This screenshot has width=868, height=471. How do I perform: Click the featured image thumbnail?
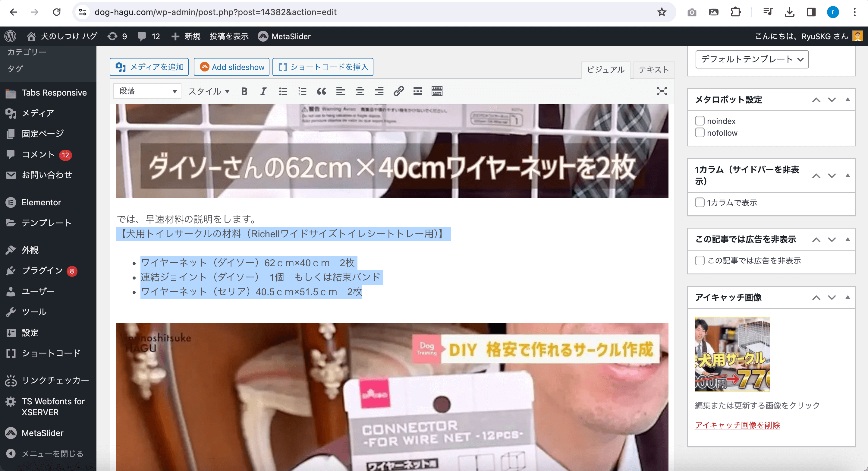point(732,354)
